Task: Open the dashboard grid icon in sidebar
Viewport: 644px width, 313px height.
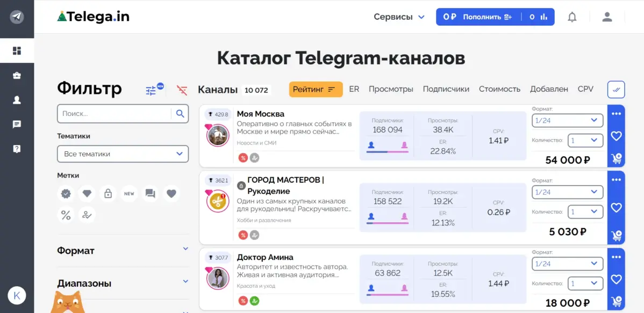Action: click(17, 51)
